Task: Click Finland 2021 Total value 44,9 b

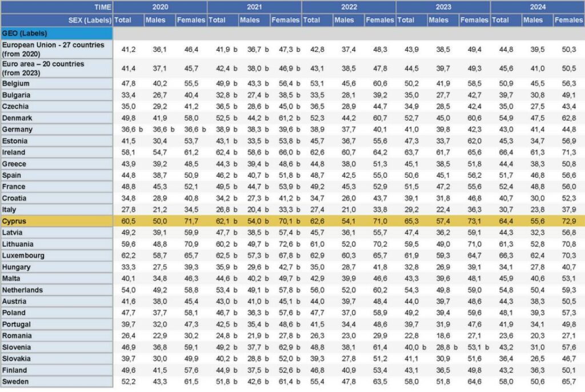Action: [x=226, y=370]
